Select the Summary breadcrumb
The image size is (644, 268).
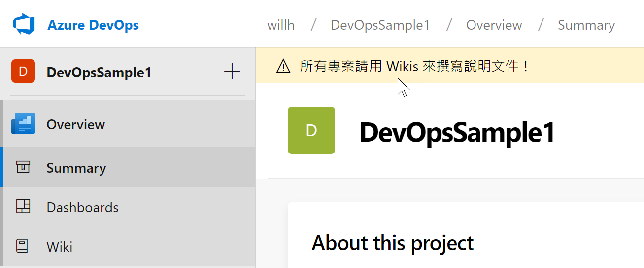tap(586, 25)
